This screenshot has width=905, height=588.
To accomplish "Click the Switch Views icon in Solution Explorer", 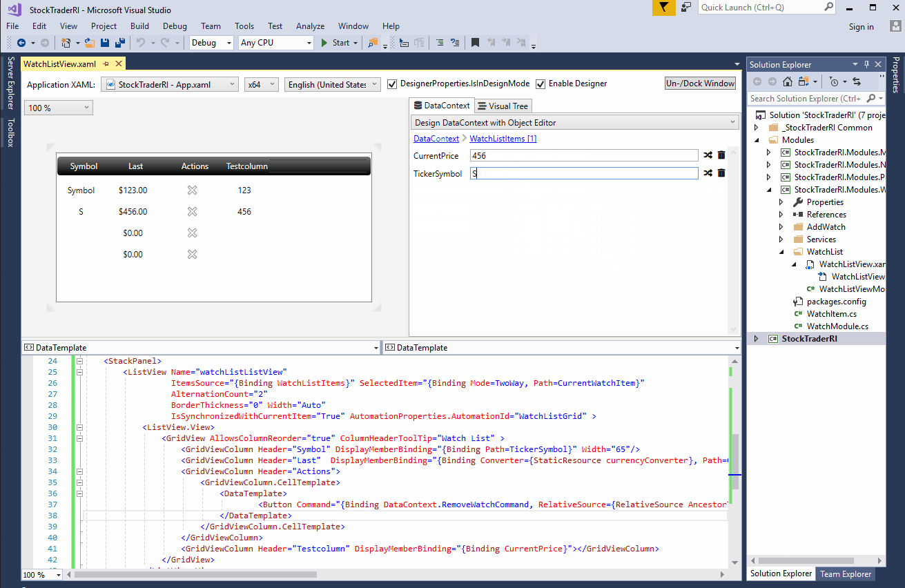I will pyautogui.click(x=803, y=81).
